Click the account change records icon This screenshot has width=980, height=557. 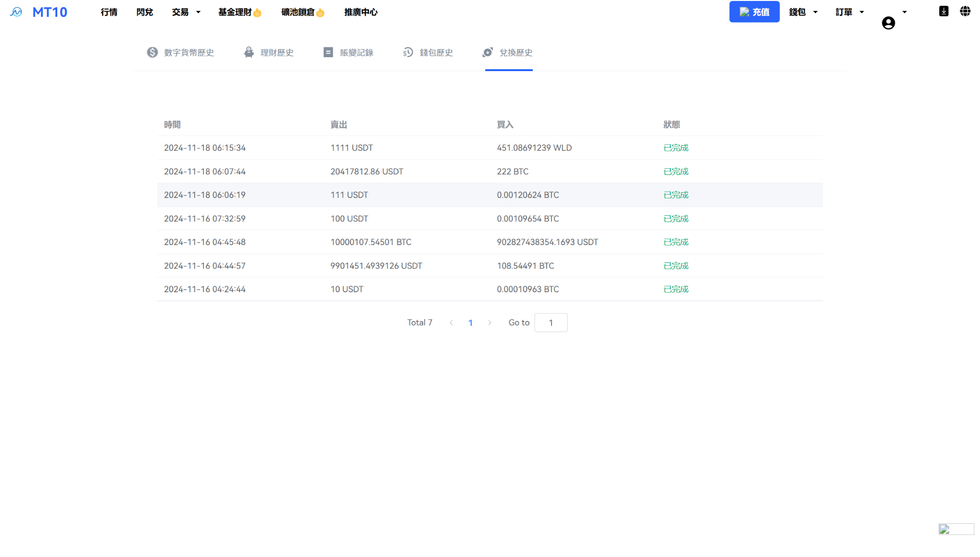point(328,52)
